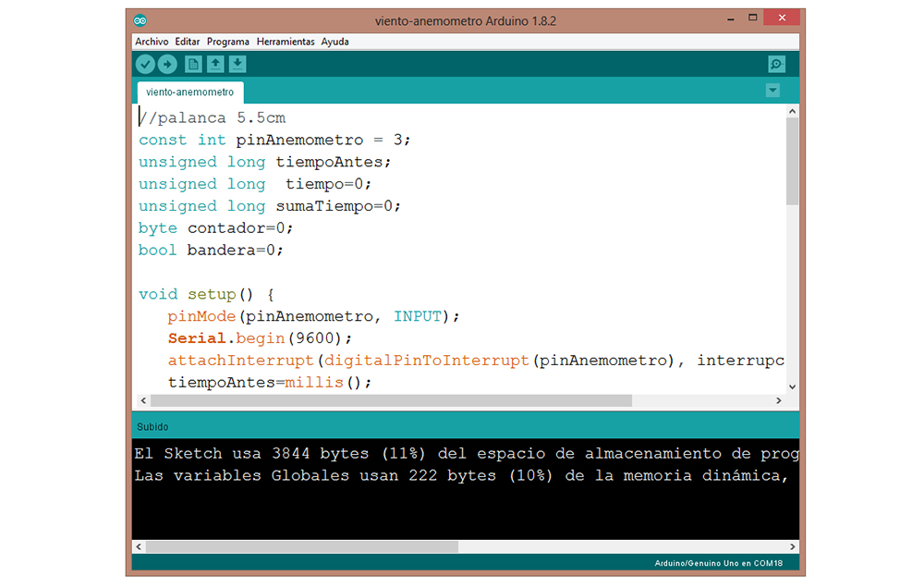The height and width of the screenshot is (588, 924).
Task: Open the Programa menu
Action: (228, 42)
